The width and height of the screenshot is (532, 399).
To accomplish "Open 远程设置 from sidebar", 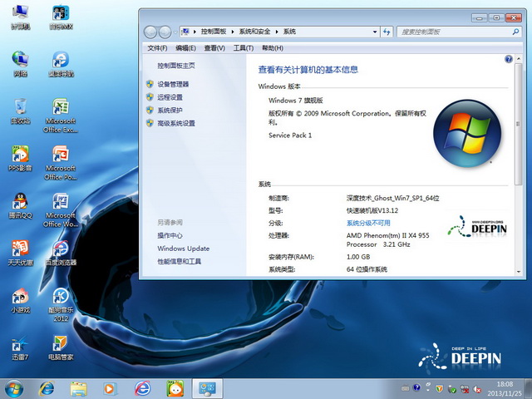I will click(x=170, y=97).
